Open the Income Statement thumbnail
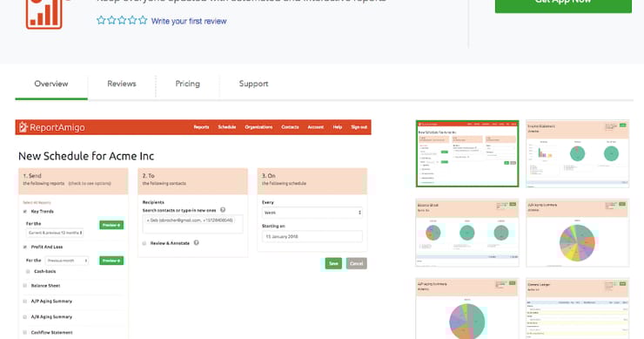Image resolution: width=644 pixels, height=339 pixels. tap(578, 153)
